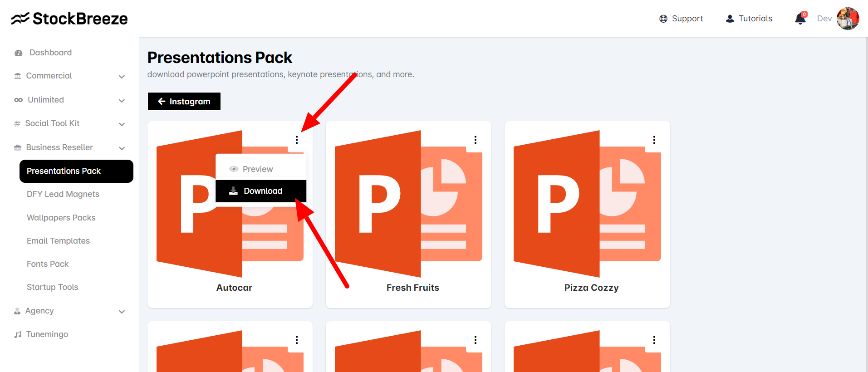Click the Agency people icon
868x372 pixels.
pyautogui.click(x=17, y=311)
